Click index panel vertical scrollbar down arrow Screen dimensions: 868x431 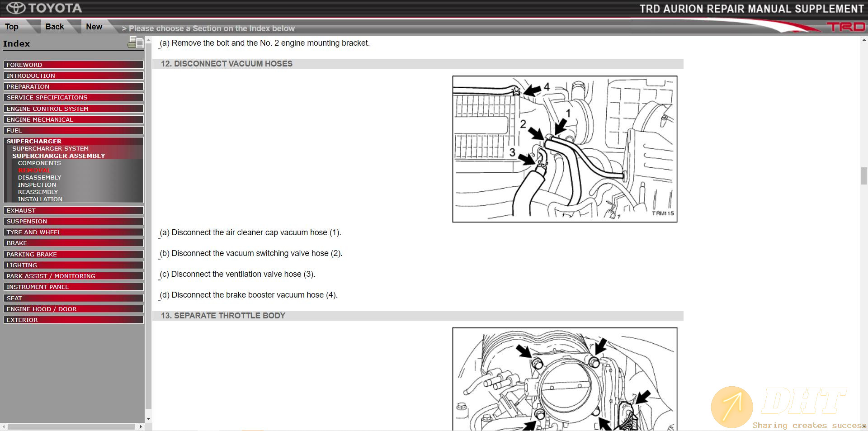[x=148, y=419]
